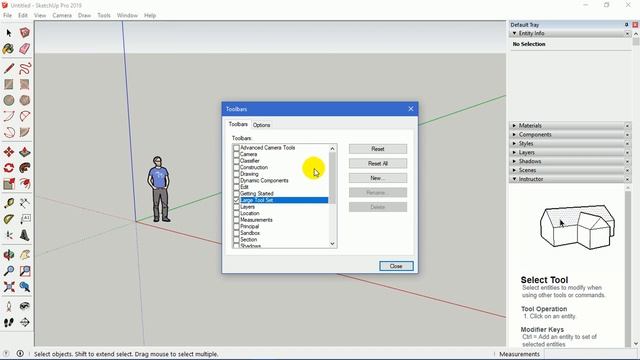Collapse the Entity Info panel

514,33
